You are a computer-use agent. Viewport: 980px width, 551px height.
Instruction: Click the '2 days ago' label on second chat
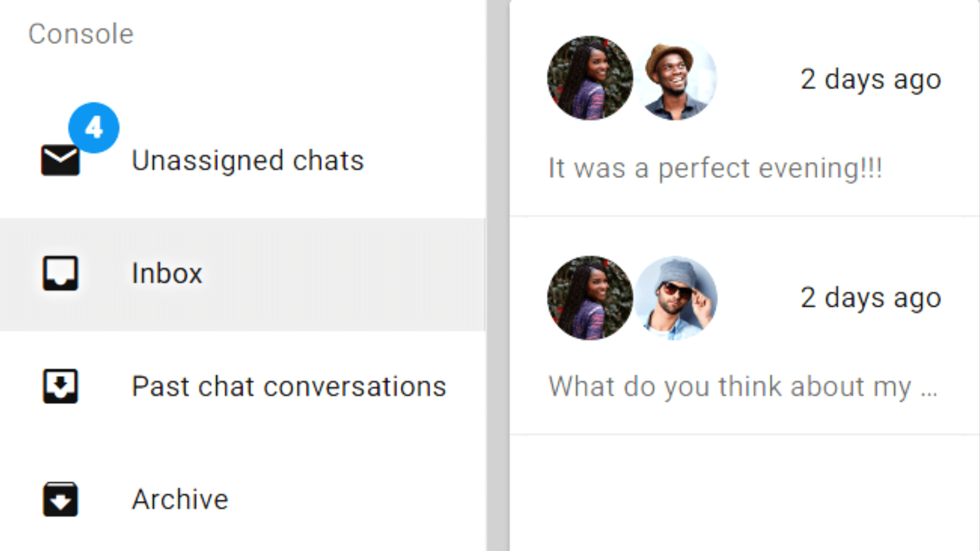pyautogui.click(x=870, y=298)
